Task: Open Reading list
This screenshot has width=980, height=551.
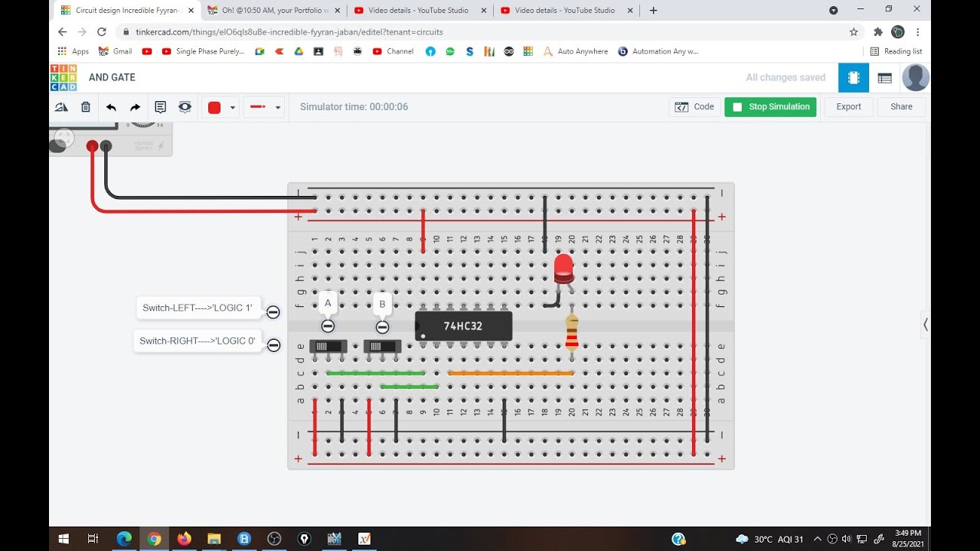Action: [897, 51]
